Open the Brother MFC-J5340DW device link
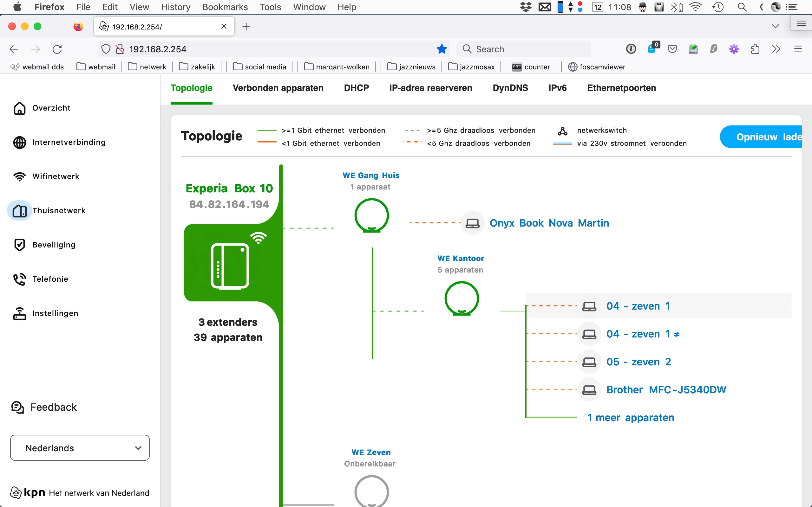812x507 pixels. 666,390
